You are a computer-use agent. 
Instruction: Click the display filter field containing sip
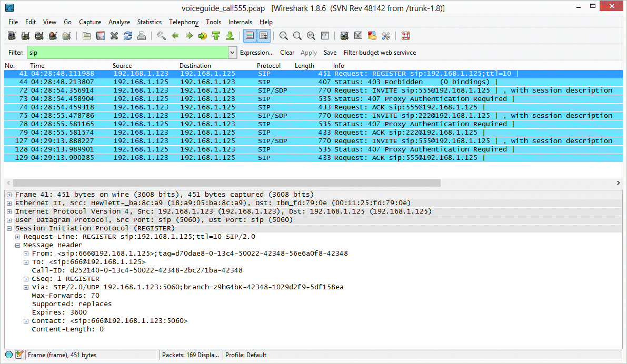point(127,53)
